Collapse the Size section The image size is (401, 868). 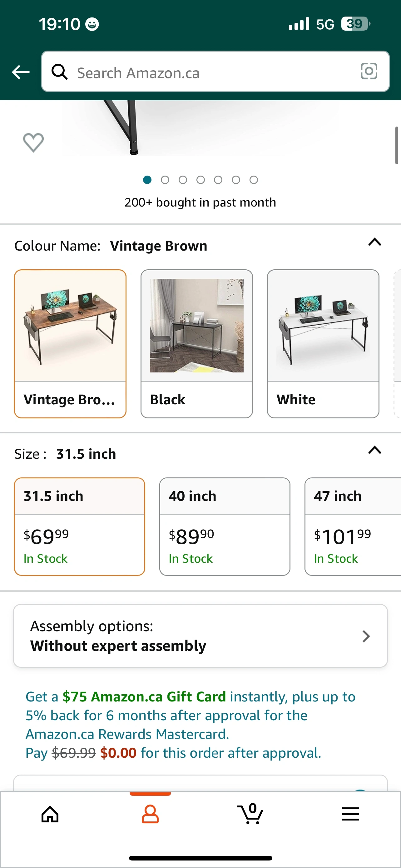point(374,450)
